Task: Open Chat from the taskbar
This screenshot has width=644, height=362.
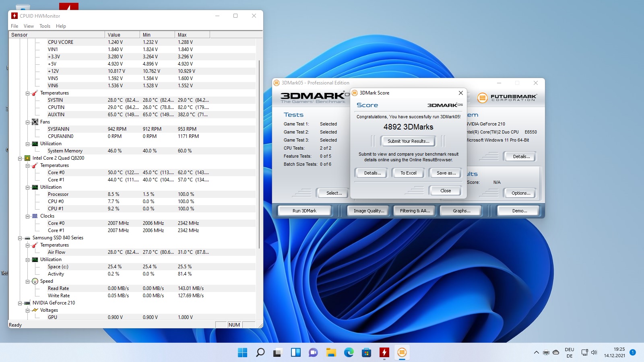Action: 313,353
